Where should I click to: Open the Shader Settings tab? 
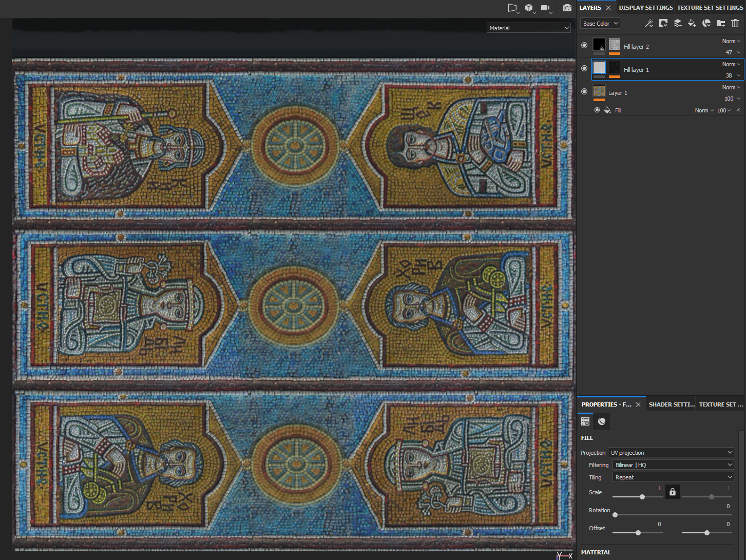pos(672,404)
